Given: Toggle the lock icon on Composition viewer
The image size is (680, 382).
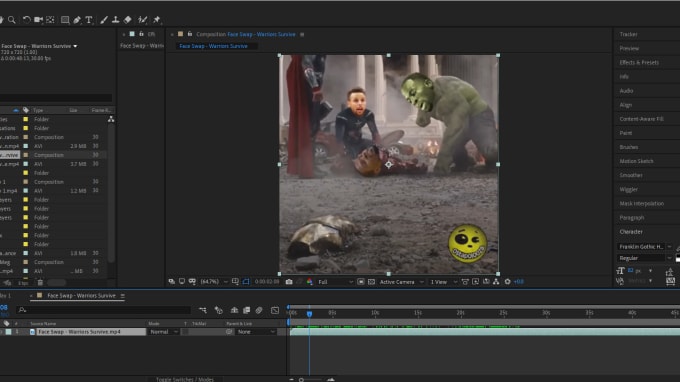Looking at the screenshot, I should tap(190, 34).
